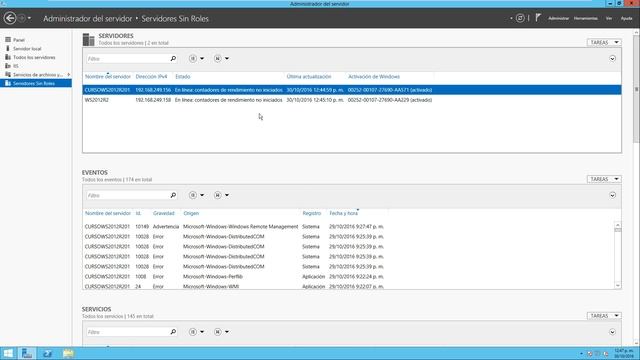
Task: Click the Servicios filter input field
Action: (x=127, y=332)
